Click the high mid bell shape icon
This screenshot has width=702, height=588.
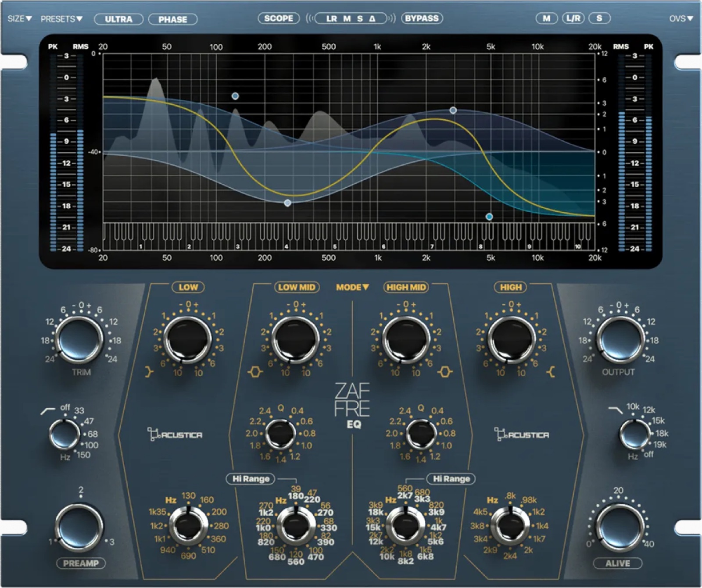[444, 372]
